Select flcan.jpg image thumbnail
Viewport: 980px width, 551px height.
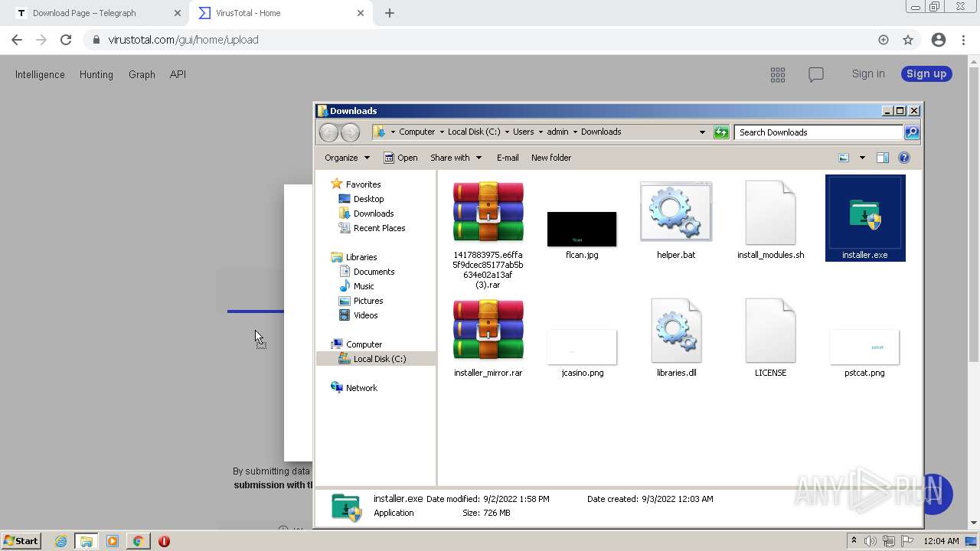(582, 229)
